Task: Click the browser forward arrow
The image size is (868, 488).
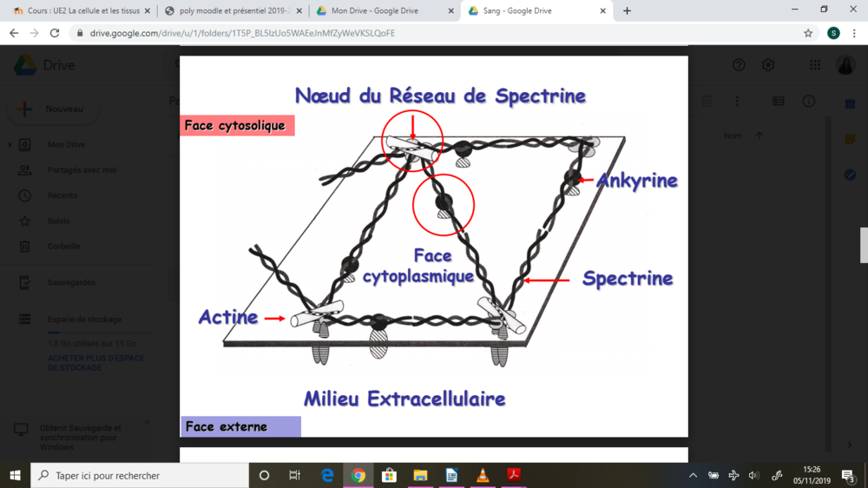Action: (35, 33)
